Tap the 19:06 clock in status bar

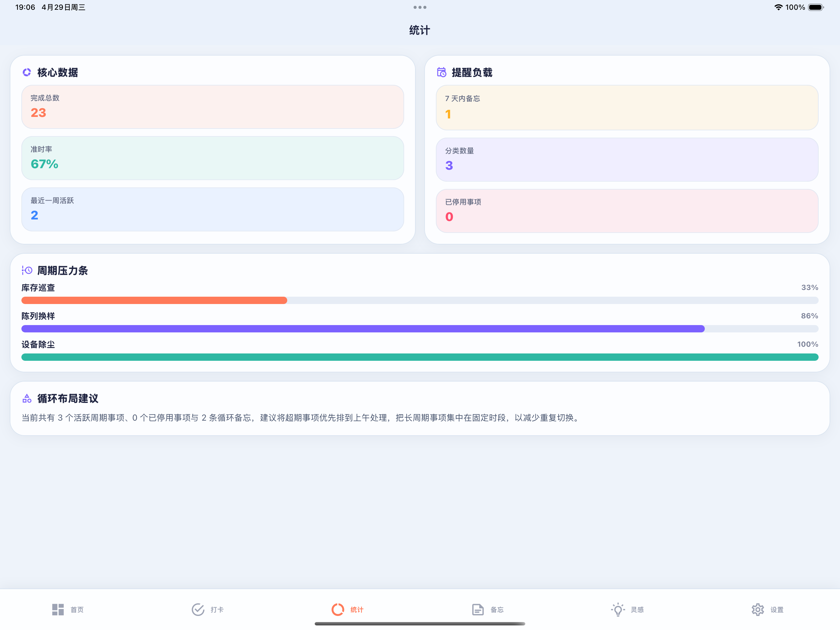[x=25, y=7]
